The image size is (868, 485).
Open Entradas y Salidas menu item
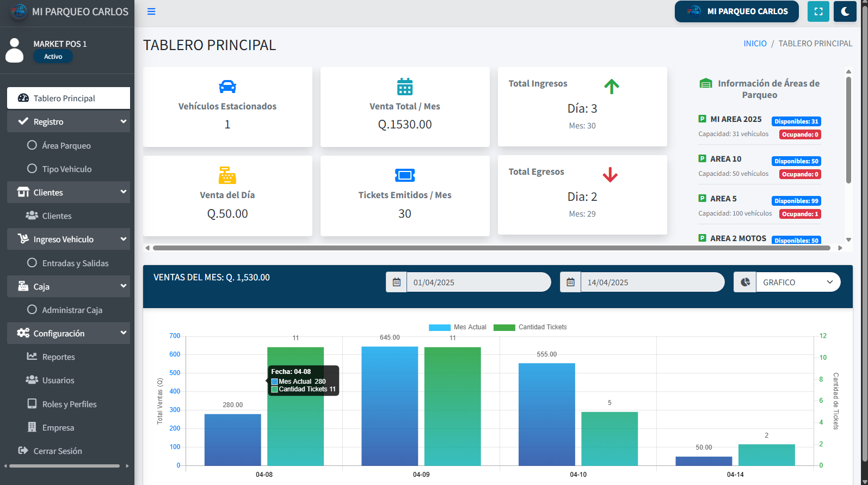click(x=75, y=263)
